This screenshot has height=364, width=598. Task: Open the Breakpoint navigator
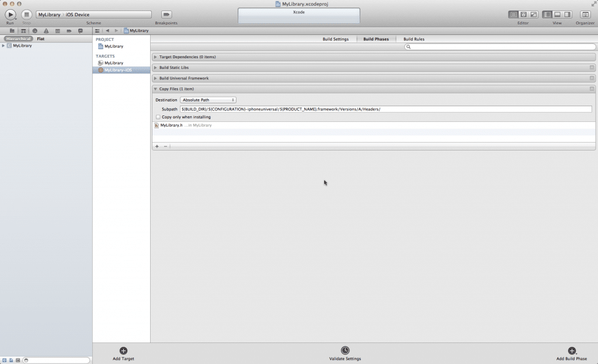68,30
